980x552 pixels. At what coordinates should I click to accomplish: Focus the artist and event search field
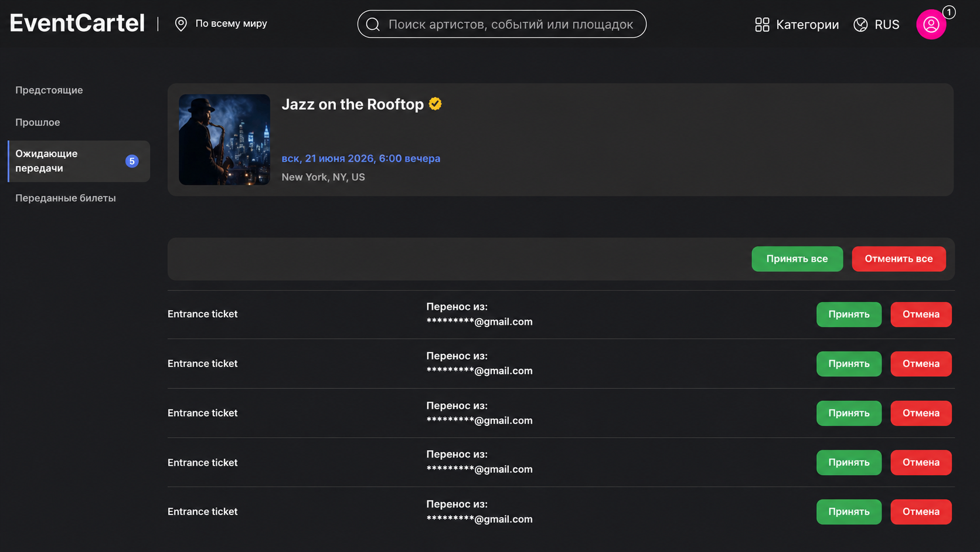(x=502, y=24)
